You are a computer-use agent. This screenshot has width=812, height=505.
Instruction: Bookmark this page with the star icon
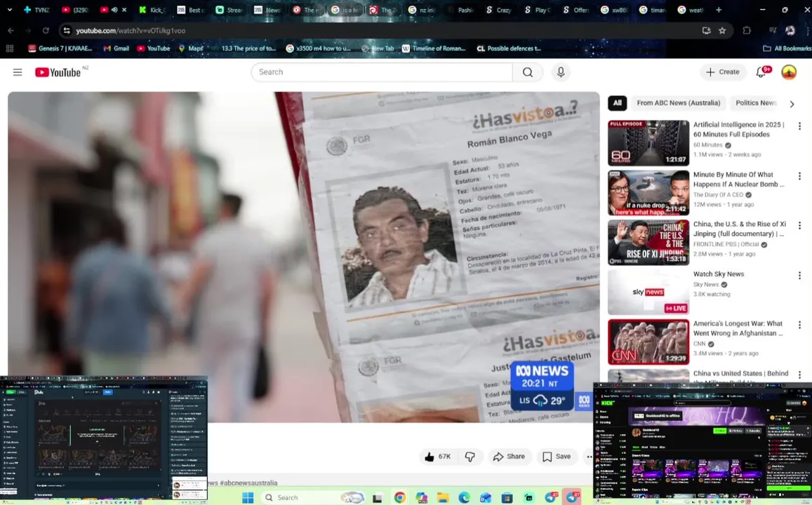722,31
